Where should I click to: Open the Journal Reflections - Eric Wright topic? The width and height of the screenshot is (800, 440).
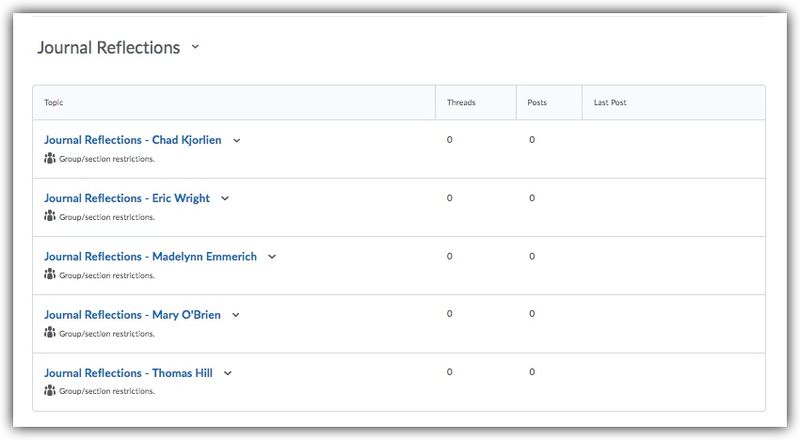(x=126, y=198)
